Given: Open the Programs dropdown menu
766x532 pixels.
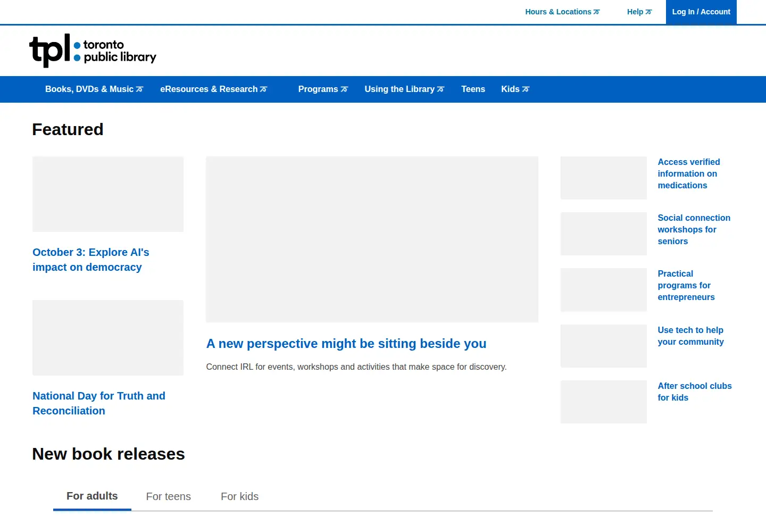Looking at the screenshot, I should (323, 89).
